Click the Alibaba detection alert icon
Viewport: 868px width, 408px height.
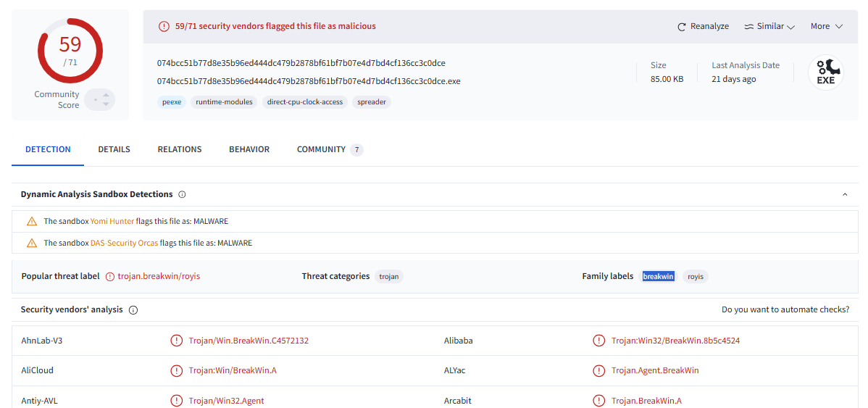[599, 341]
